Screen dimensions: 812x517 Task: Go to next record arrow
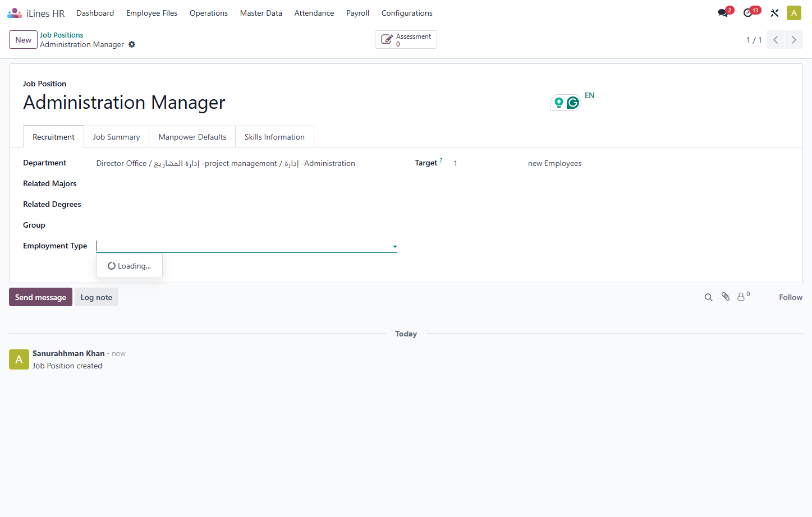(794, 40)
